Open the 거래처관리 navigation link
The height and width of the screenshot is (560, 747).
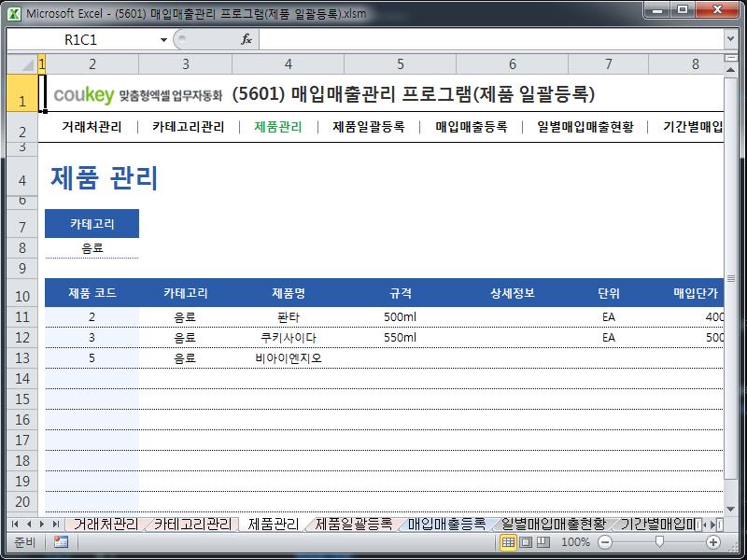pyautogui.click(x=92, y=127)
